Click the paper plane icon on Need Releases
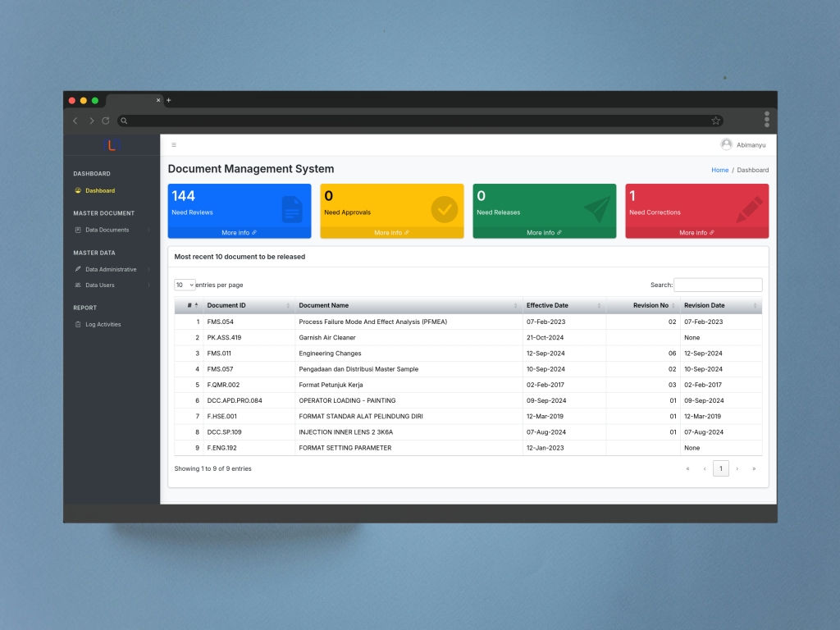Screen dimensions: 840x630 (x=597, y=209)
